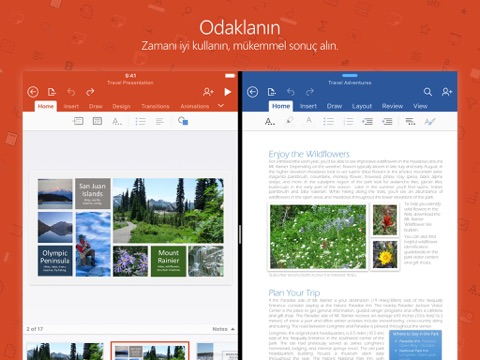Apply bullet list in PowerPoint

point(140,121)
